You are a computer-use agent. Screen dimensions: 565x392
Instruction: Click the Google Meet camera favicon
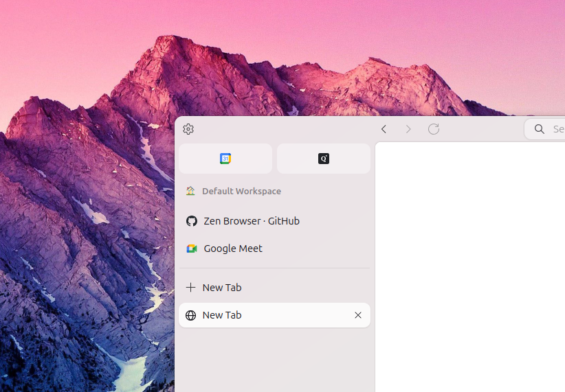[192, 249]
